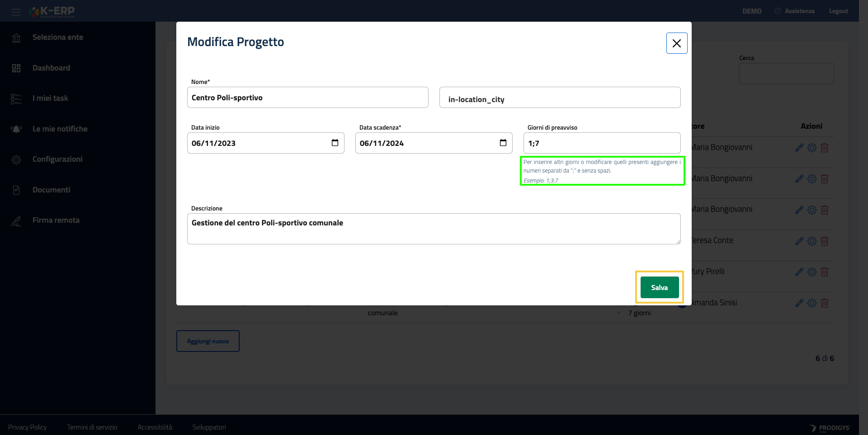Viewport: 868px width, 435px height.
Task: Click the Configurazioni gear icon in sidebar
Action: point(16,159)
